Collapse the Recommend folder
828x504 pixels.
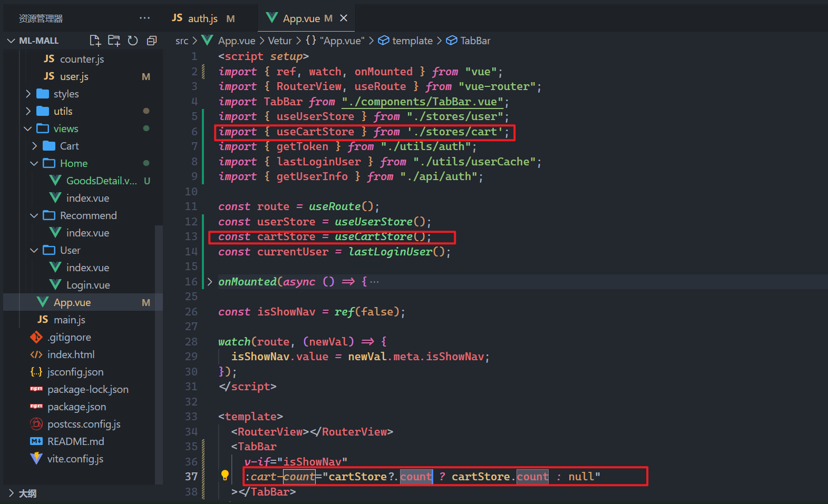coord(34,215)
